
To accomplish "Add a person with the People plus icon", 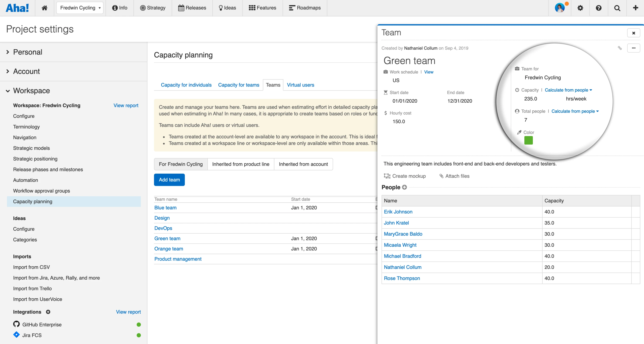I will 404,187.
